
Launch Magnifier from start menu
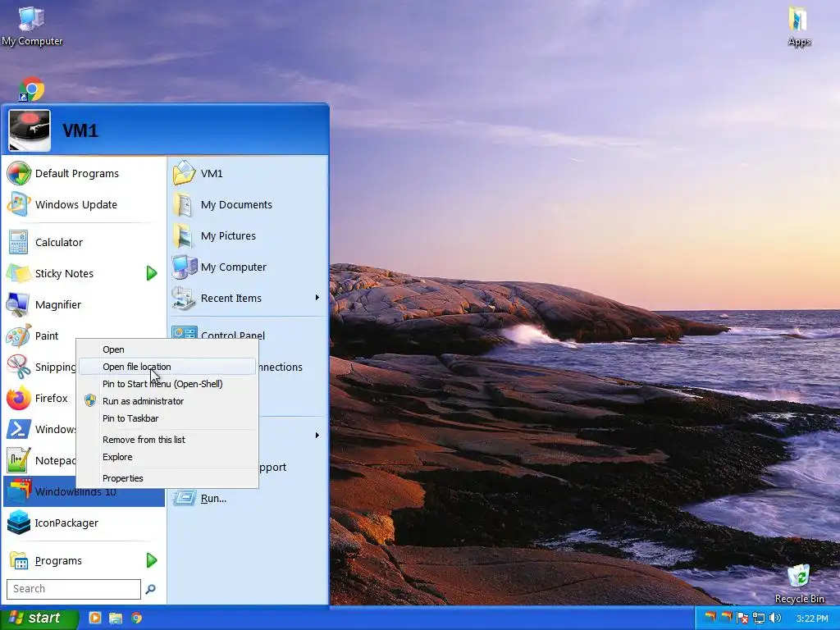click(84, 304)
